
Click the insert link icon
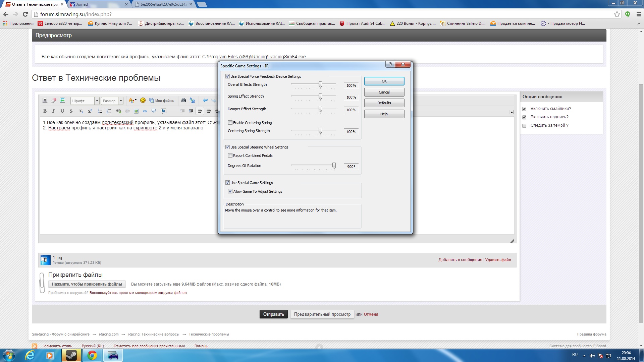[x=118, y=111]
